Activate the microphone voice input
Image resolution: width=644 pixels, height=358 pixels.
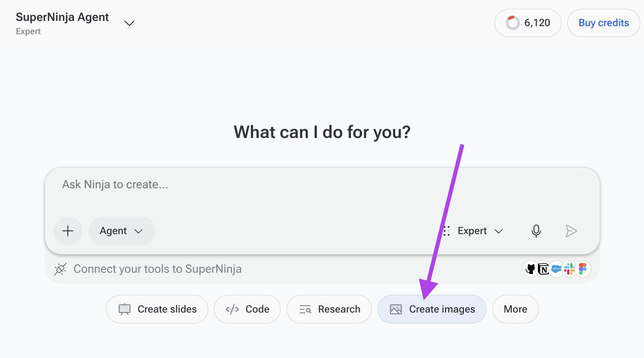pyautogui.click(x=536, y=231)
